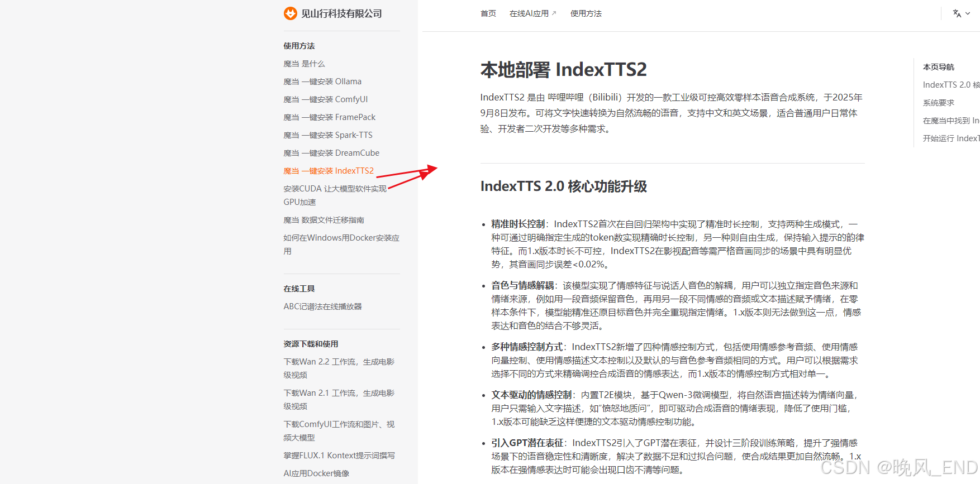Open sidebar link 魔当 一键安装 DreamCube

331,153
